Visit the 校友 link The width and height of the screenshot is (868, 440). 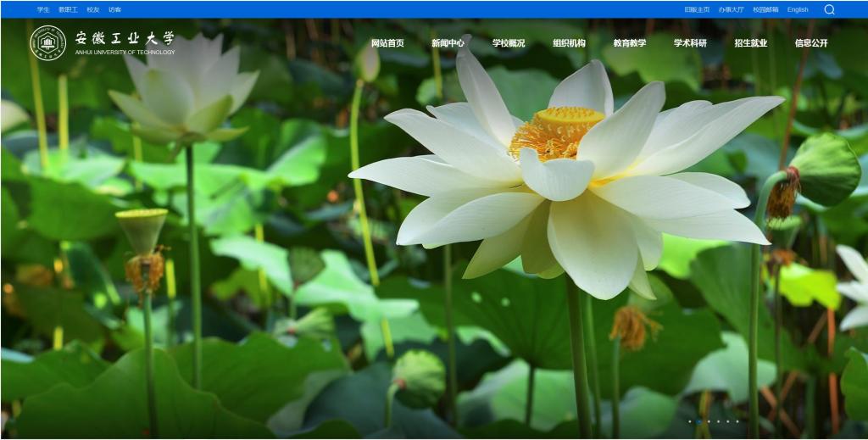(x=92, y=9)
